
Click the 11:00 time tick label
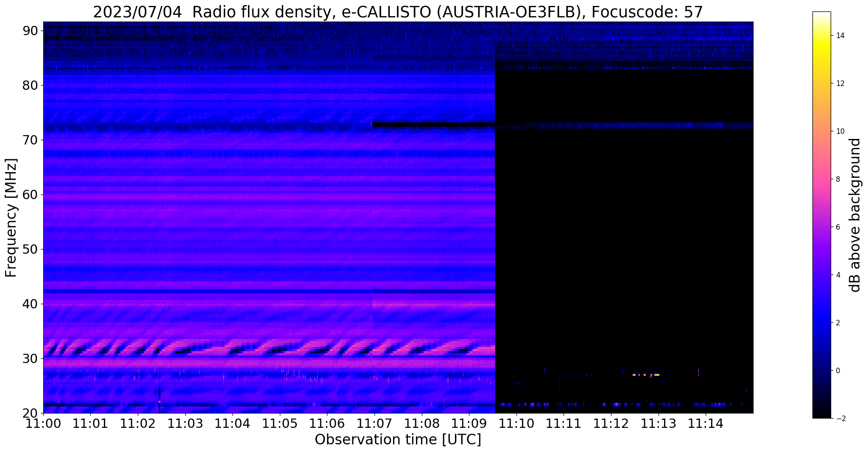pos(43,423)
